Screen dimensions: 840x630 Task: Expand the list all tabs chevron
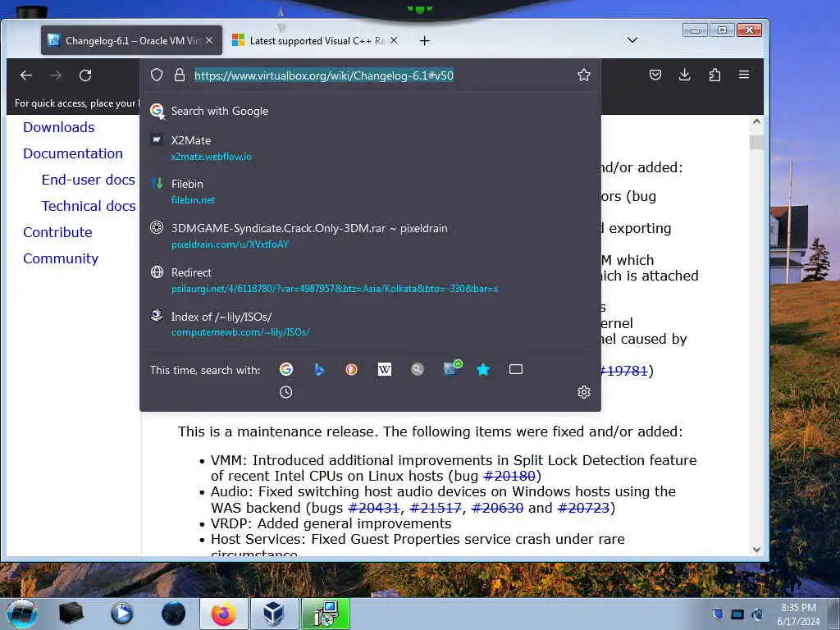[x=632, y=40]
